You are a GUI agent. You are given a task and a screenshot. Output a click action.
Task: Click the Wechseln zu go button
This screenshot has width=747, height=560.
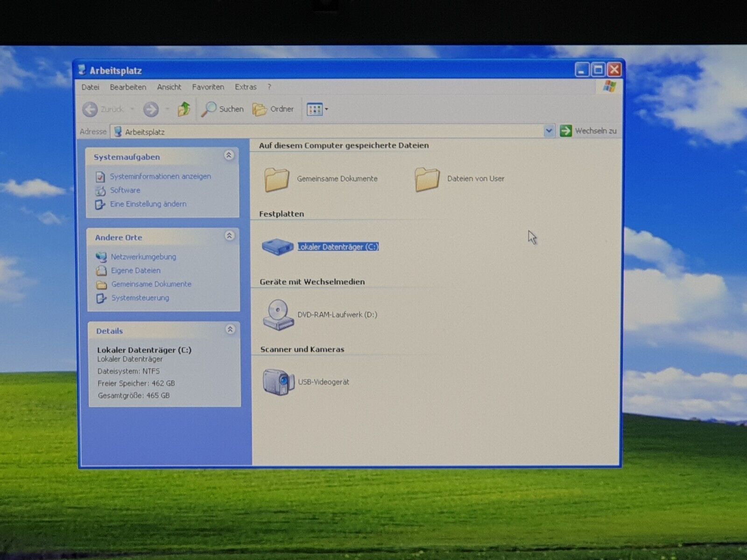(588, 131)
